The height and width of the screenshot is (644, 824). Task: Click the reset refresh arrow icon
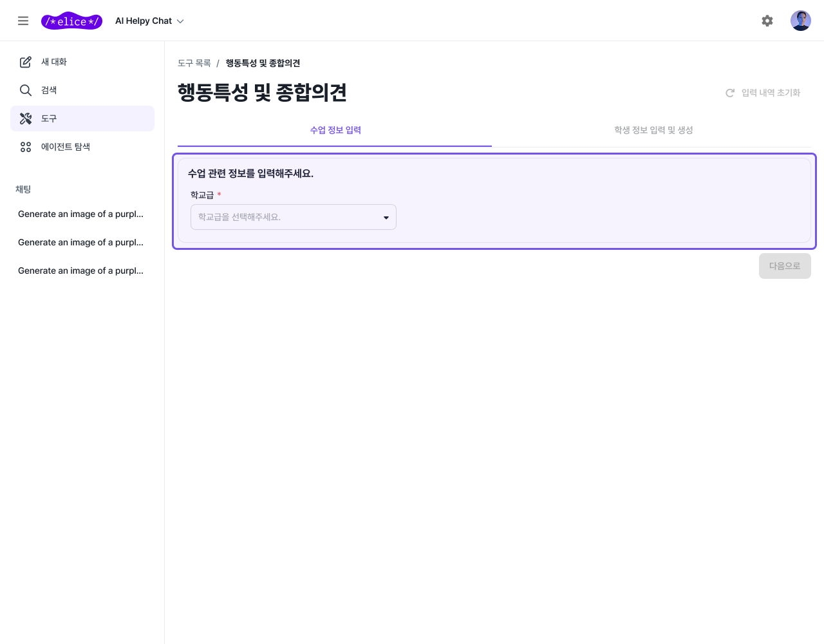(x=730, y=93)
